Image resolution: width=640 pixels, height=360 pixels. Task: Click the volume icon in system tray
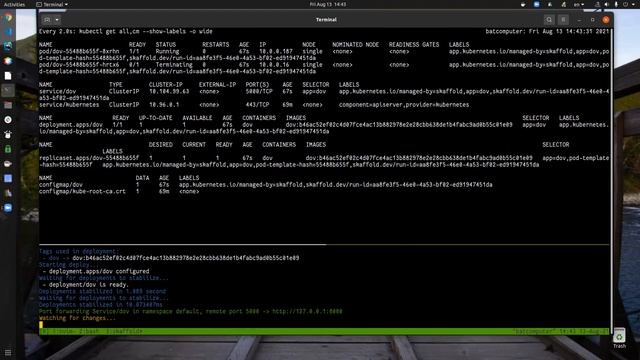607,4
